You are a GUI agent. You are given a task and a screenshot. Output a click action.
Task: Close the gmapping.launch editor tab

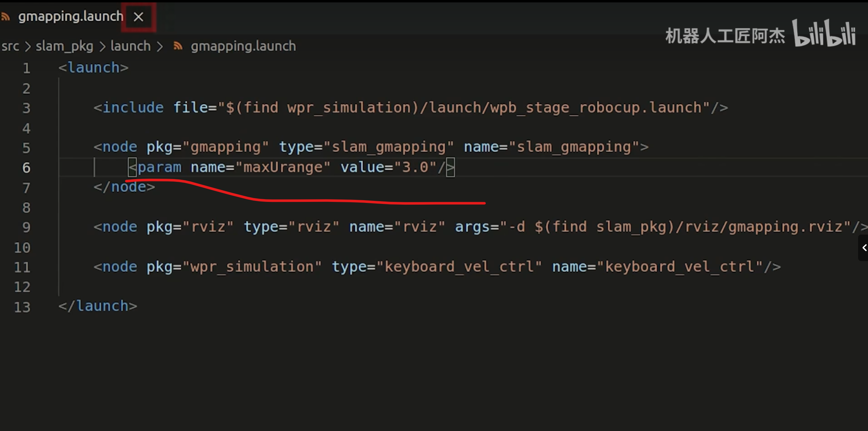(138, 17)
